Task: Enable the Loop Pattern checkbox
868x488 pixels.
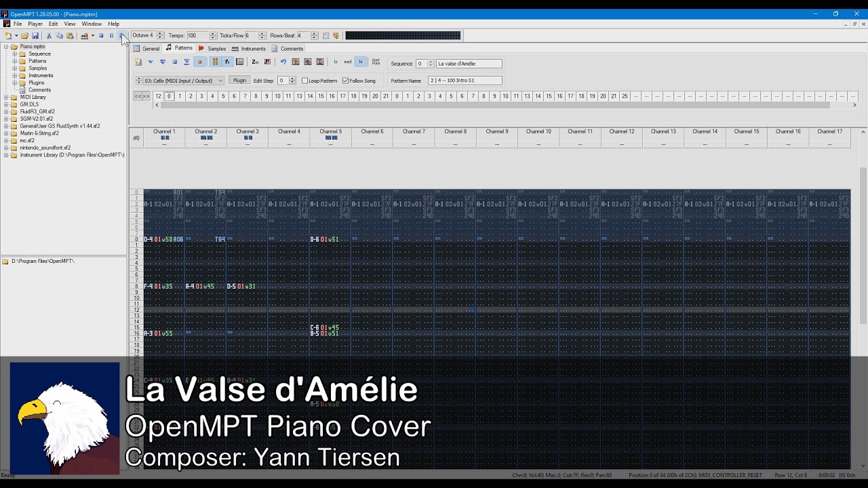Action: pos(304,81)
